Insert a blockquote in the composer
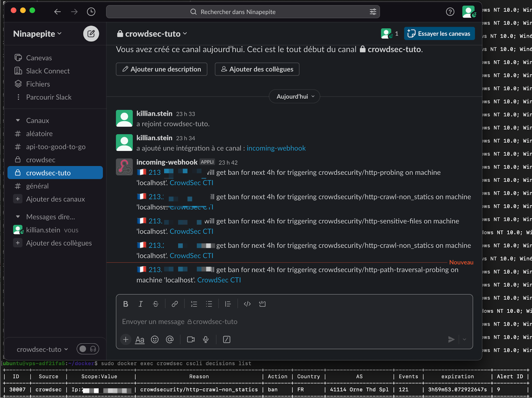The height and width of the screenshot is (398, 532). (x=228, y=304)
